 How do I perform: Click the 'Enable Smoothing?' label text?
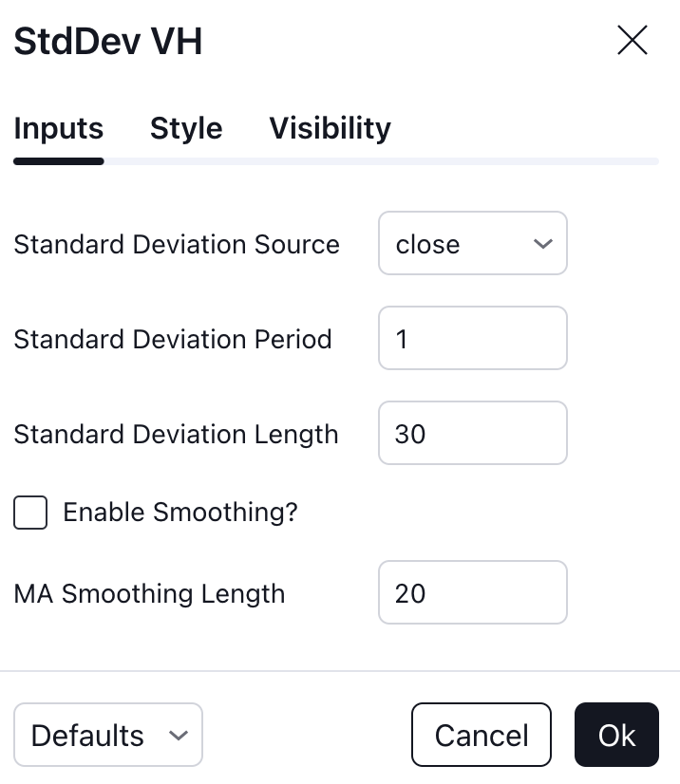coord(180,513)
